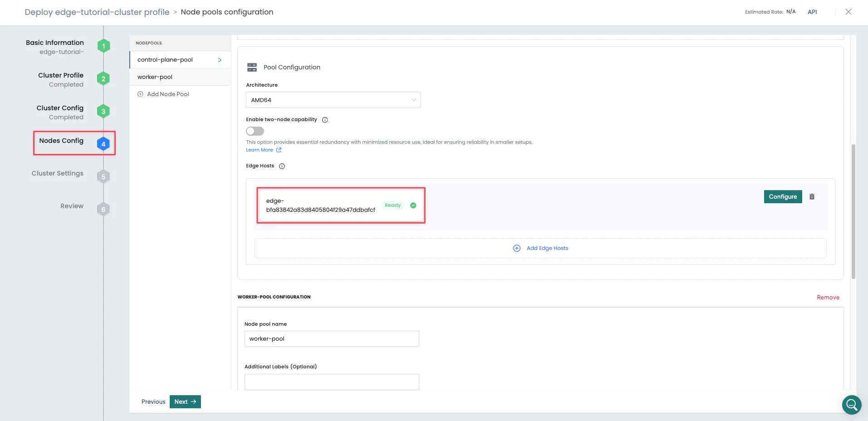The height and width of the screenshot is (421, 868).
Task: Switch to the worker-pool tab in NODEPOOLS
Action: point(155,77)
